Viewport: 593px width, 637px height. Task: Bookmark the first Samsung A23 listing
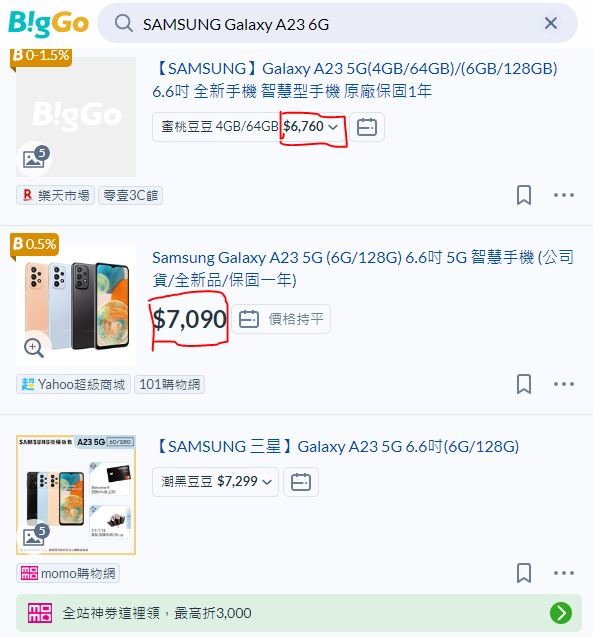[x=524, y=195]
